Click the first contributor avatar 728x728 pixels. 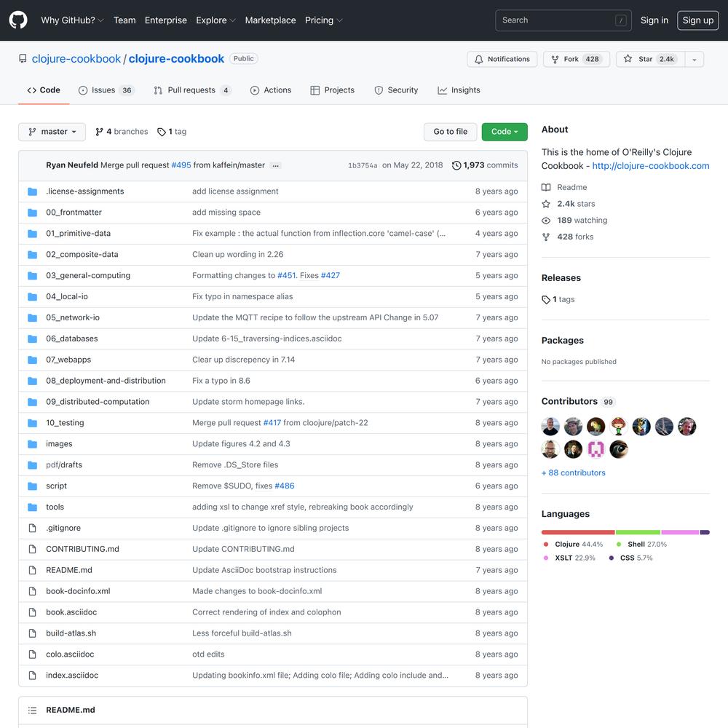(550, 426)
